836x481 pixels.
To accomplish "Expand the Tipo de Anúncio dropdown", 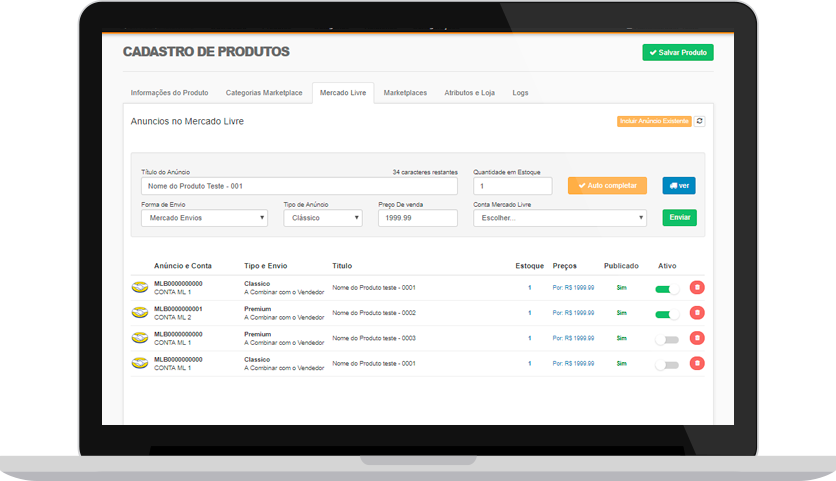I will point(323,218).
